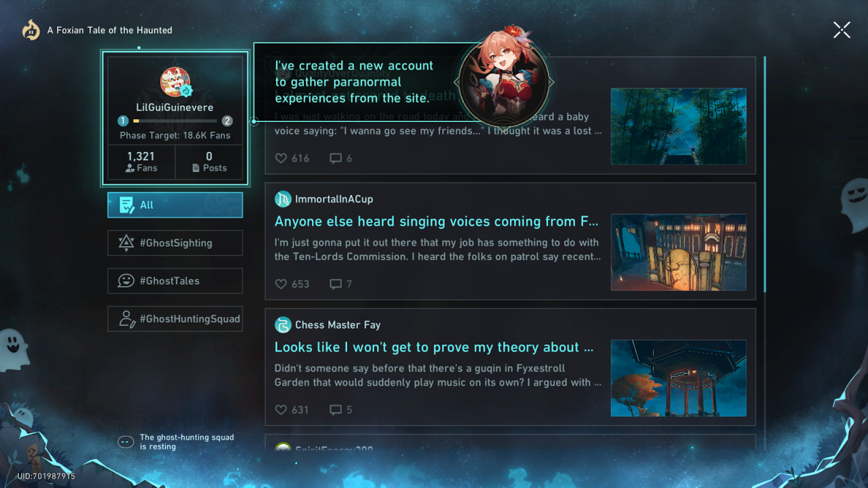Select the #GhostSighting filter tab
This screenshot has height=488, width=868.
point(175,243)
